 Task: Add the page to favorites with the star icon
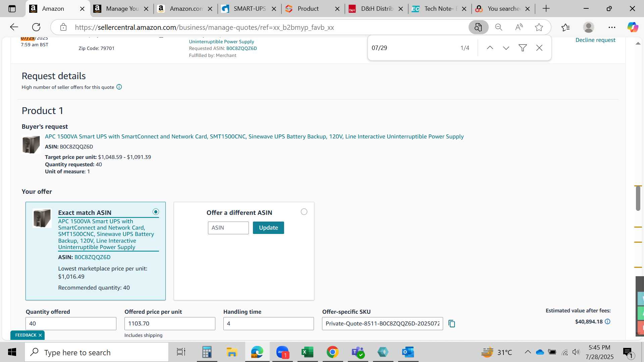539,27
